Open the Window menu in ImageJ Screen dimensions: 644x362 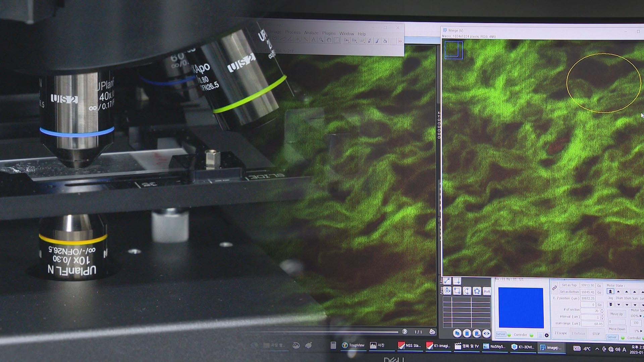[x=346, y=34]
